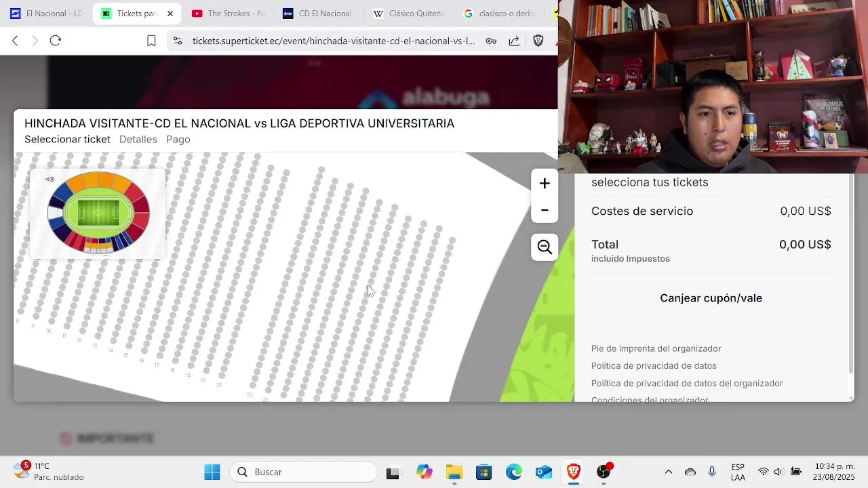
Task: Bookmark this page
Action: point(151,41)
